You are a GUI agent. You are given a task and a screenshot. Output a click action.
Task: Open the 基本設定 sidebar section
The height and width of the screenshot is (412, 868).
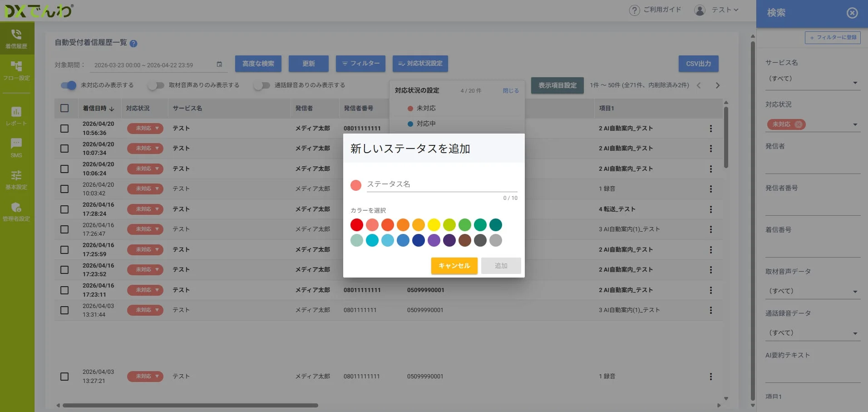[17, 180]
